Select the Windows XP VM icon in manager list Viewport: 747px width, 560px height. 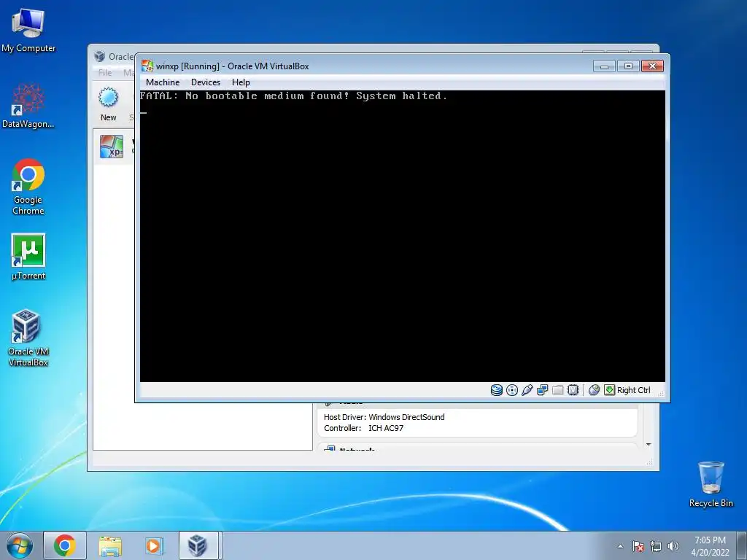click(x=112, y=146)
